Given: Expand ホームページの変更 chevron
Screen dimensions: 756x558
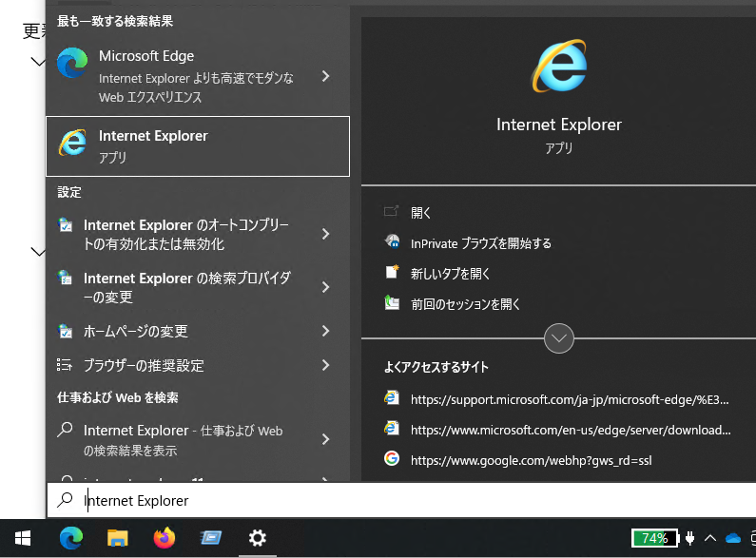Looking at the screenshot, I should pos(326,331).
